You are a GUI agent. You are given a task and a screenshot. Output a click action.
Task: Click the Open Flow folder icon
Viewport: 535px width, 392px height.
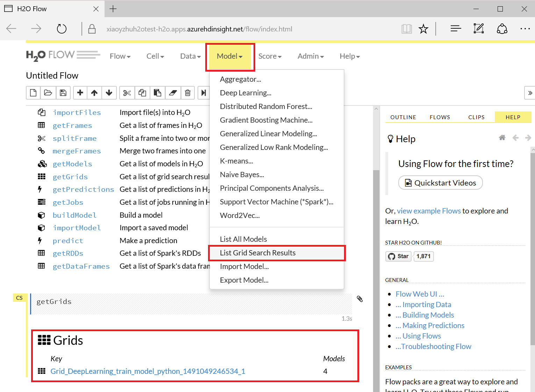coord(48,93)
